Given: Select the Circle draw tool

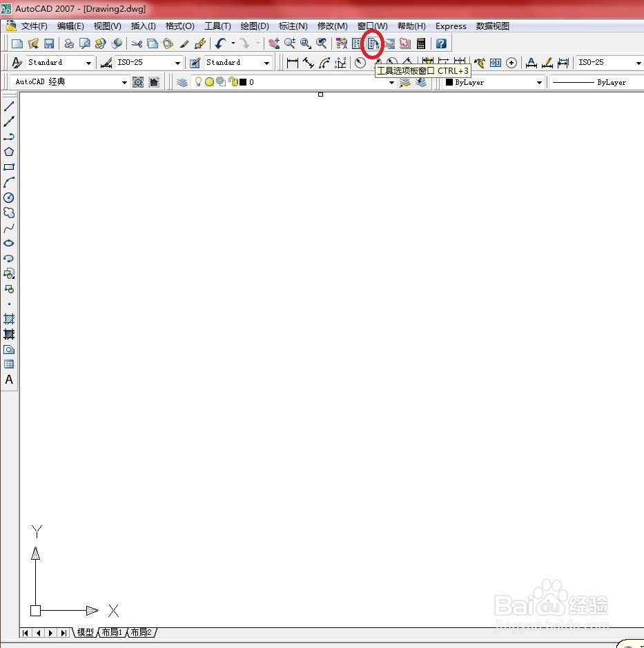Looking at the screenshot, I should pyautogui.click(x=9, y=197).
